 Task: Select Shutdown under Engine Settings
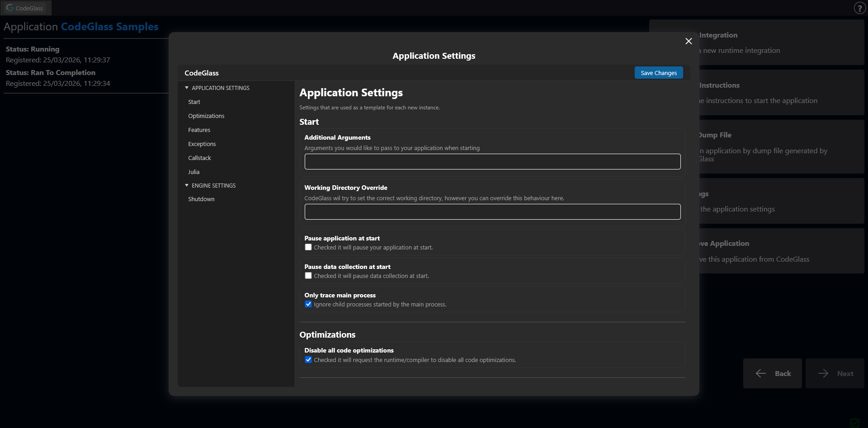[201, 199]
